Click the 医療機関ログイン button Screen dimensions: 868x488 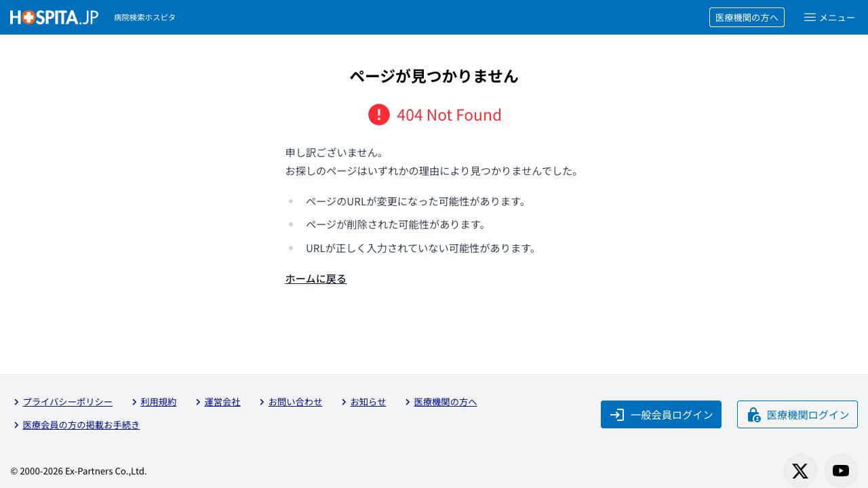click(x=797, y=414)
